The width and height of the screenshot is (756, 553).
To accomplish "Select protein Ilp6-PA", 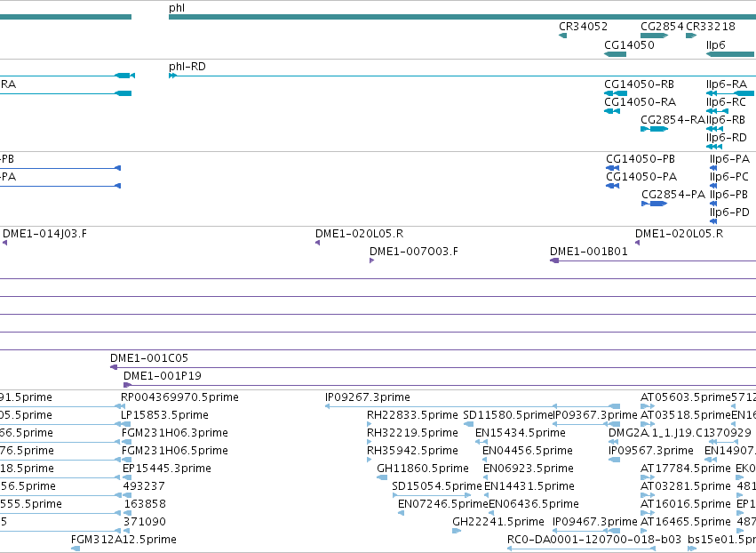I will pos(729,159).
